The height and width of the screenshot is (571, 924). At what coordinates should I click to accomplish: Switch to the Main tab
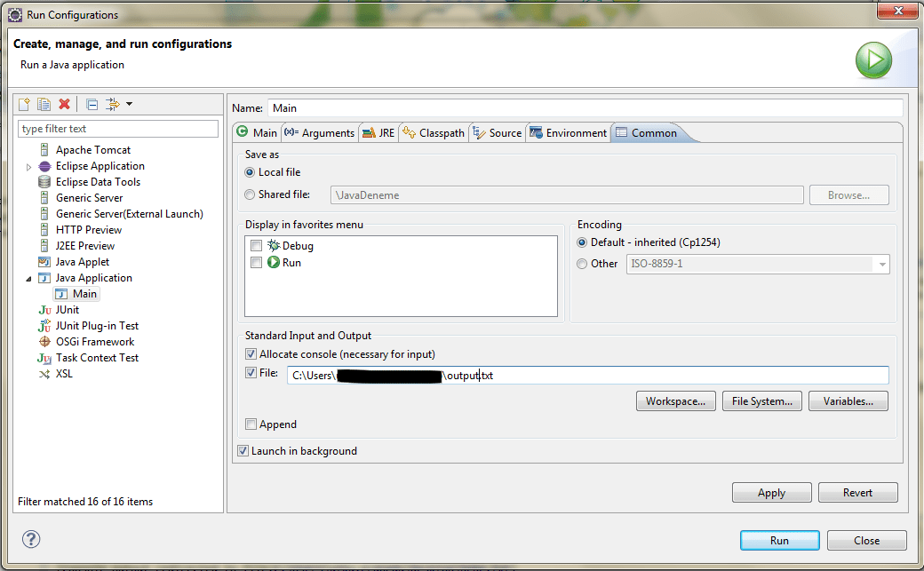click(257, 132)
